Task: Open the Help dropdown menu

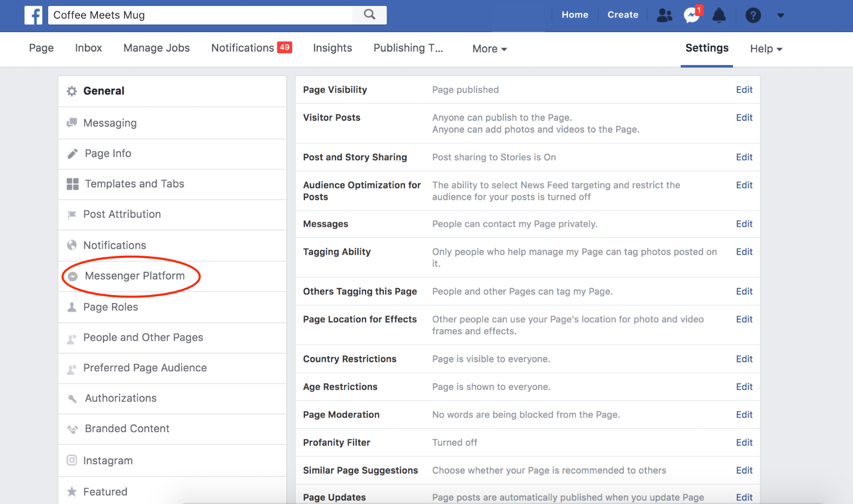Action: (x=766, y=48)
